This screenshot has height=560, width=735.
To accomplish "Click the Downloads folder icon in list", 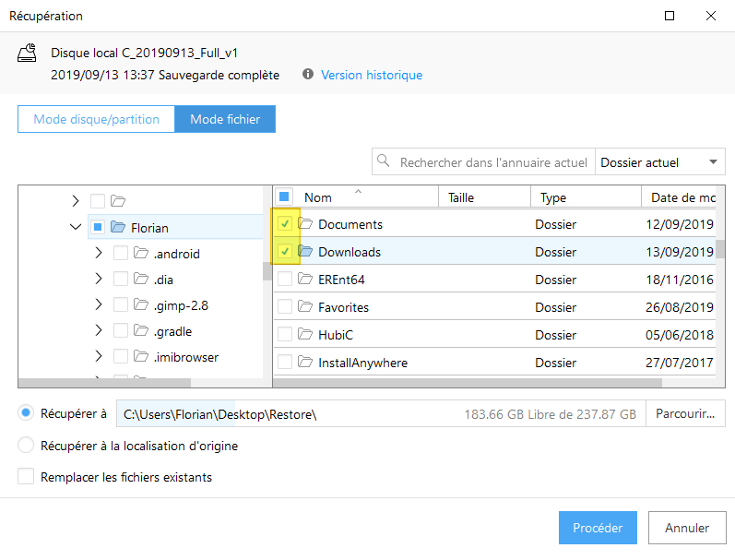I will pos(306,252).
